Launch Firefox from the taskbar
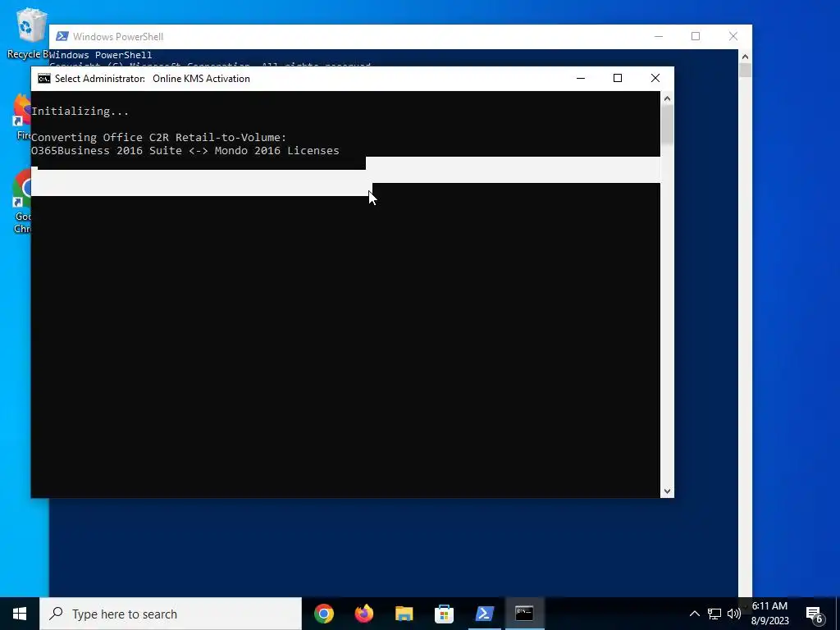This screenshot has height=630, width=840. [363, 614]
